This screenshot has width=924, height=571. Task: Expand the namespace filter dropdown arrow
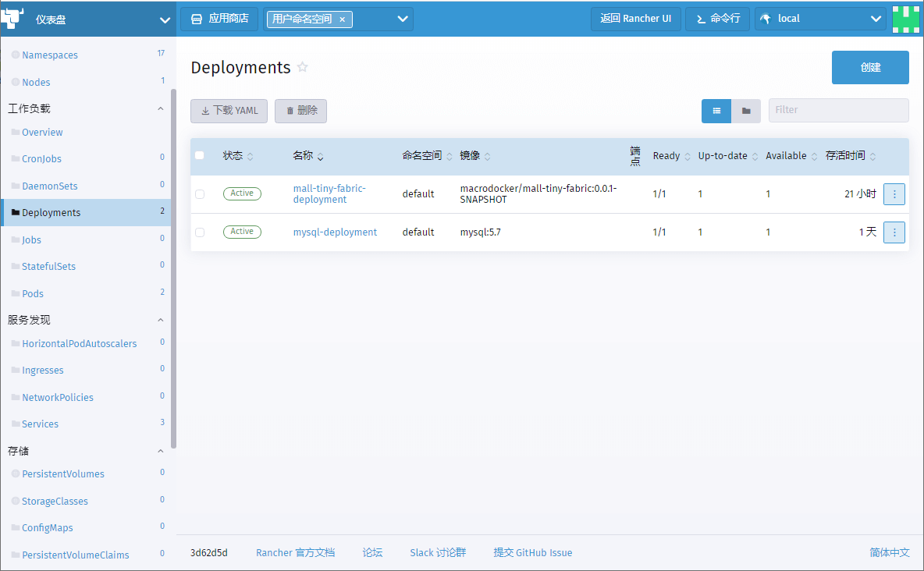point(403,19)
